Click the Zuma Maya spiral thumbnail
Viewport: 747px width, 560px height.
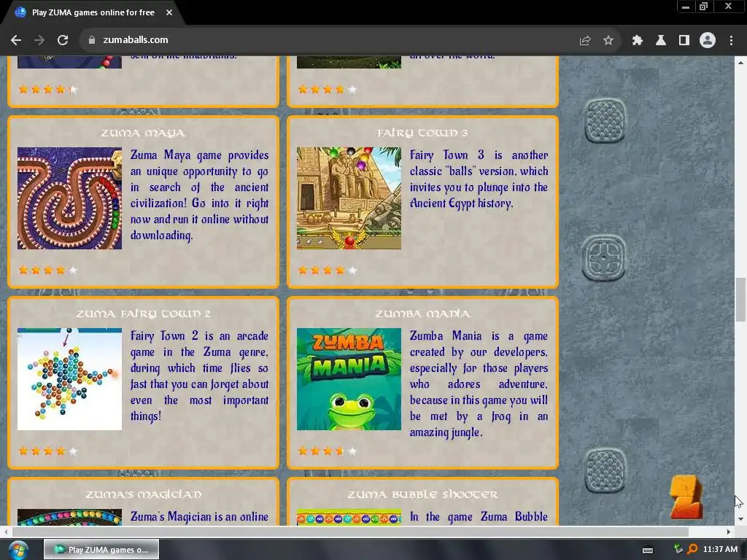[x=69, y=198]
